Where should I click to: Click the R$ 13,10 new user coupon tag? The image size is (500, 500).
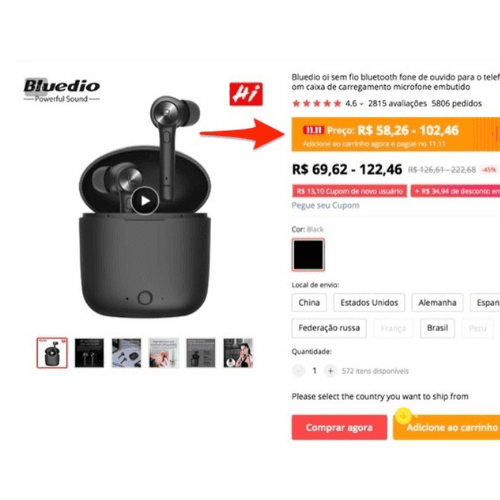(x=349, y=191)
